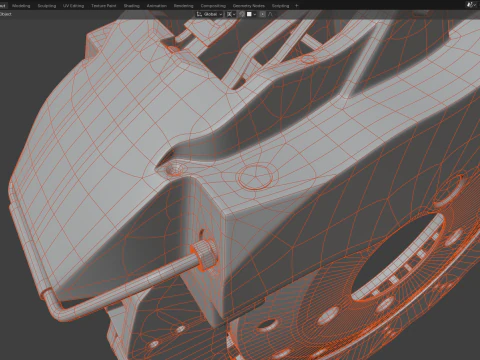Open the Object menu in viewport header

(x=6, y=14)
